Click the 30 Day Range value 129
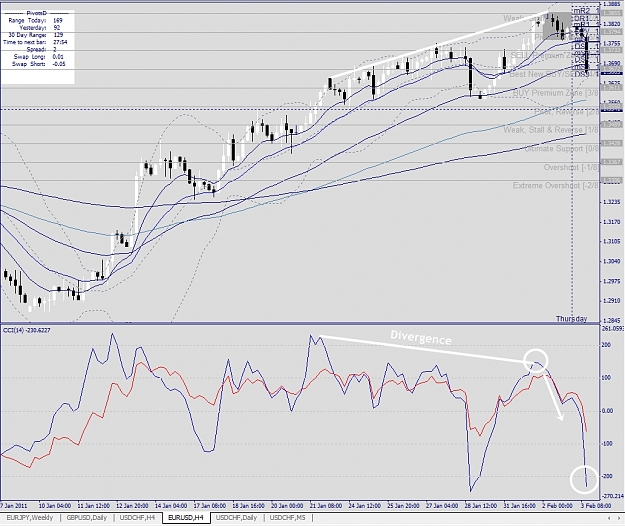625x526 pixels. click(58, 35)
